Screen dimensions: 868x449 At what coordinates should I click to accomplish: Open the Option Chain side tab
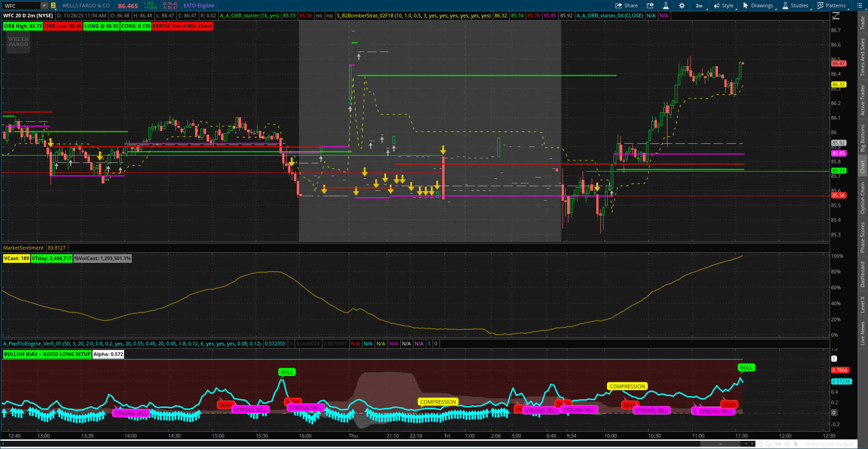[x=863, y=198]
